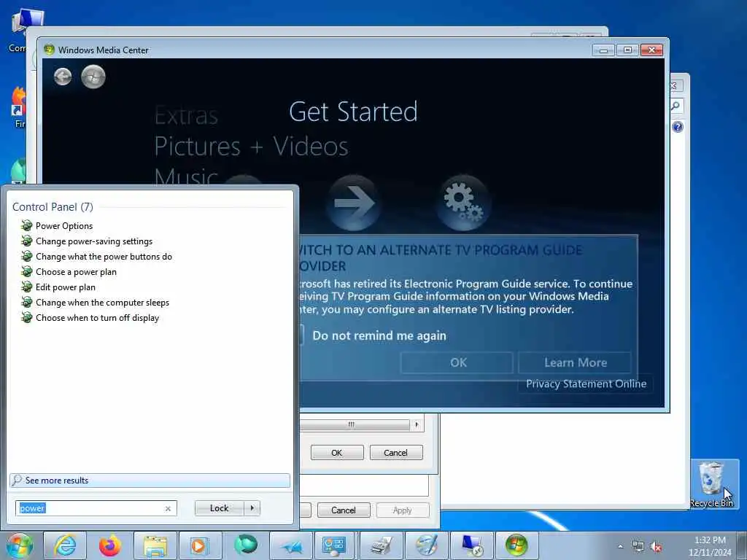Click the network tray icon
This screenshot has height=560, width=747.
point(638,546)
